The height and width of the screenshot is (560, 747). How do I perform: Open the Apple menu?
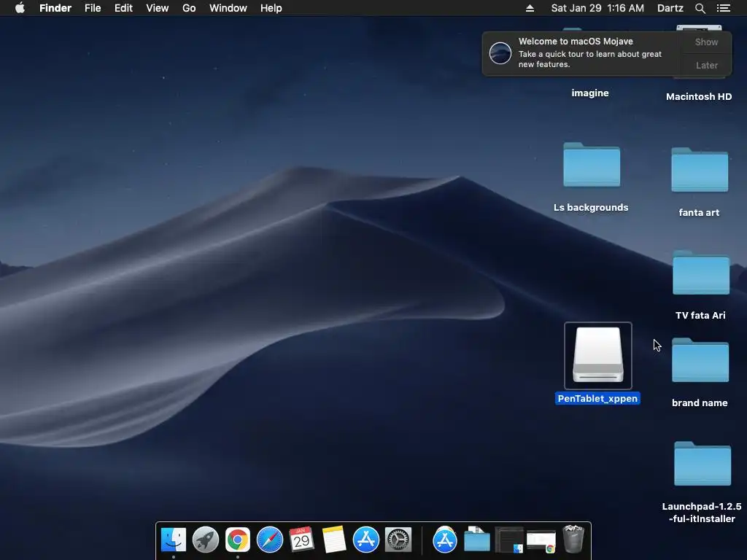coord(20,8)
